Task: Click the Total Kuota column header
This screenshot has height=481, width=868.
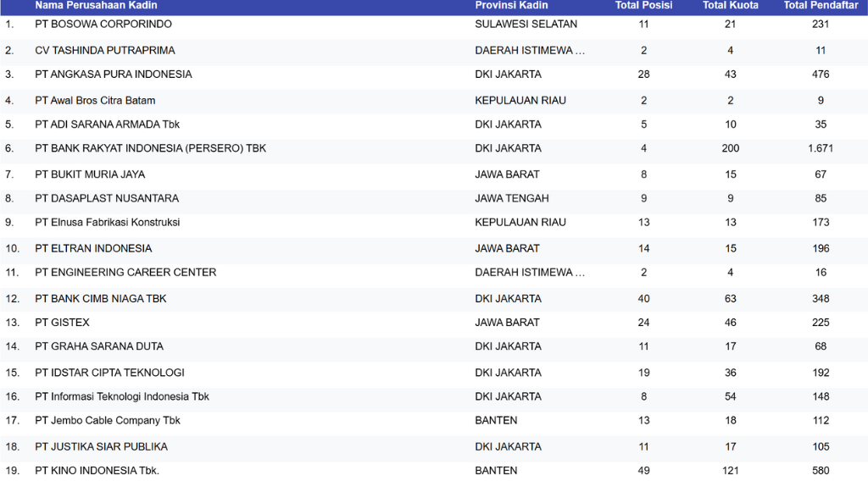Action: point(730,5)
